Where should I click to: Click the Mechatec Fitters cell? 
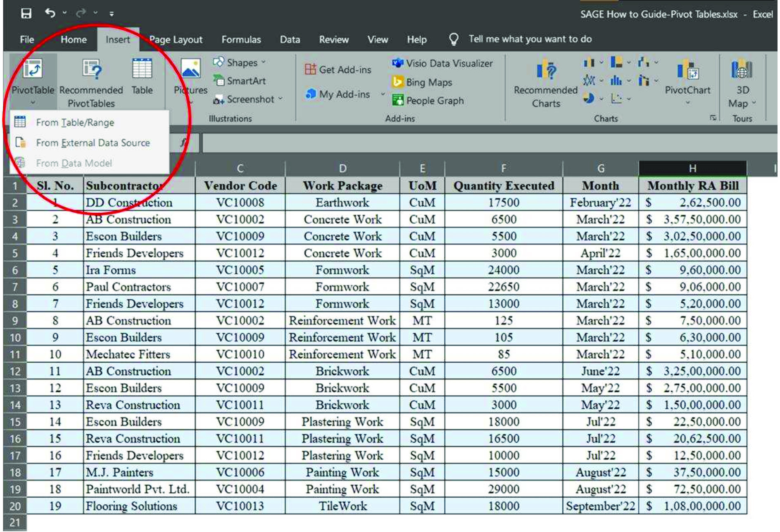pos(139,354)
